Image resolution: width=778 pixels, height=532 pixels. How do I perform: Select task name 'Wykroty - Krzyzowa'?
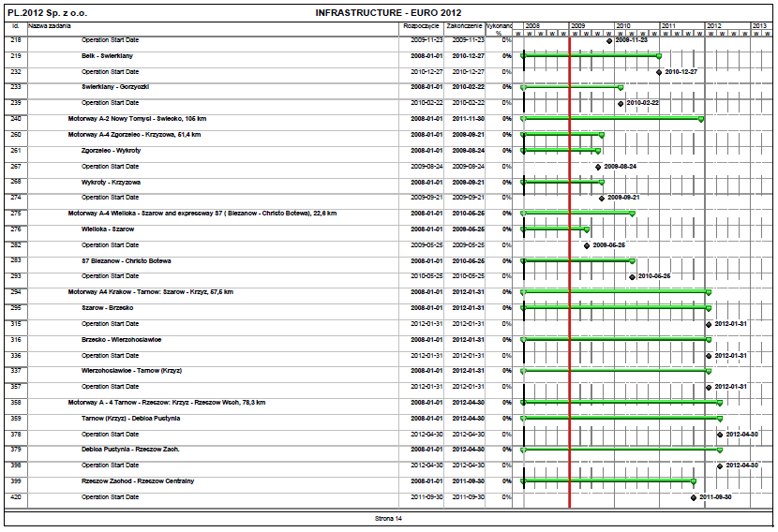pos(112,182)
